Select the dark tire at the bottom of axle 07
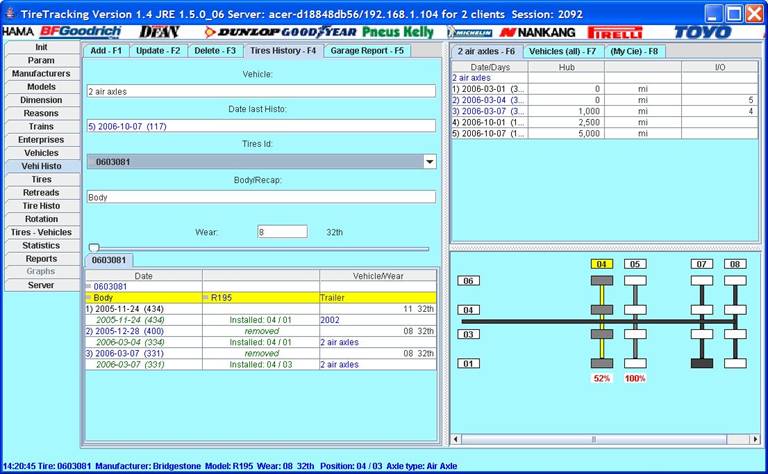This screenshot has width=768, height=474. [702, 363]
